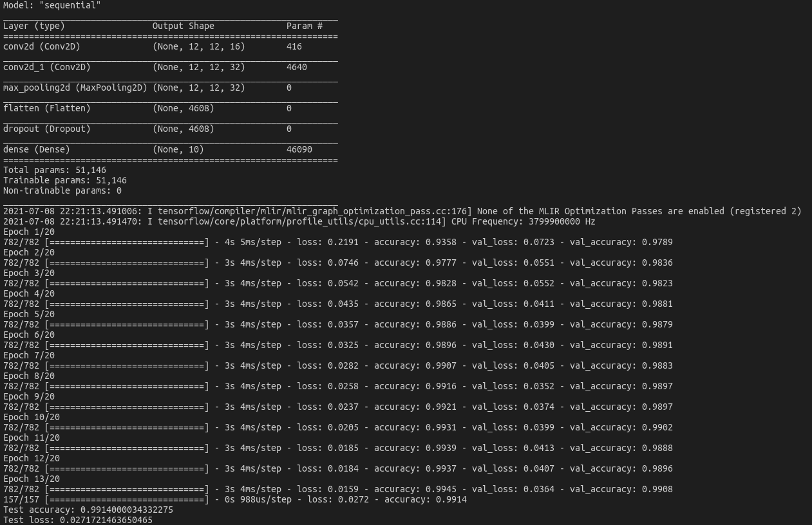Select the Trainable params line
The image size is (812, 525).
click(64, 180)
